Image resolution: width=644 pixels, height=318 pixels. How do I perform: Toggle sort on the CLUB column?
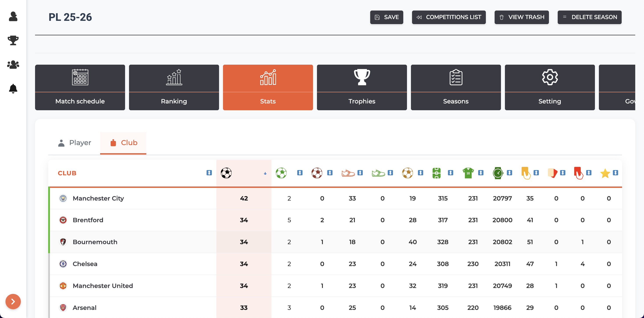[x=209, y=173]
